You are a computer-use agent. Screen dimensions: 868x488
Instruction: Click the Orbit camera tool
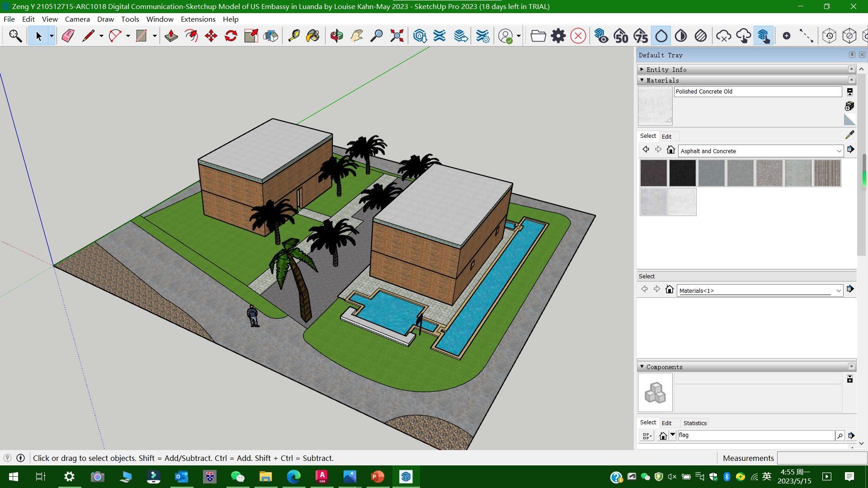click(336, 36)
